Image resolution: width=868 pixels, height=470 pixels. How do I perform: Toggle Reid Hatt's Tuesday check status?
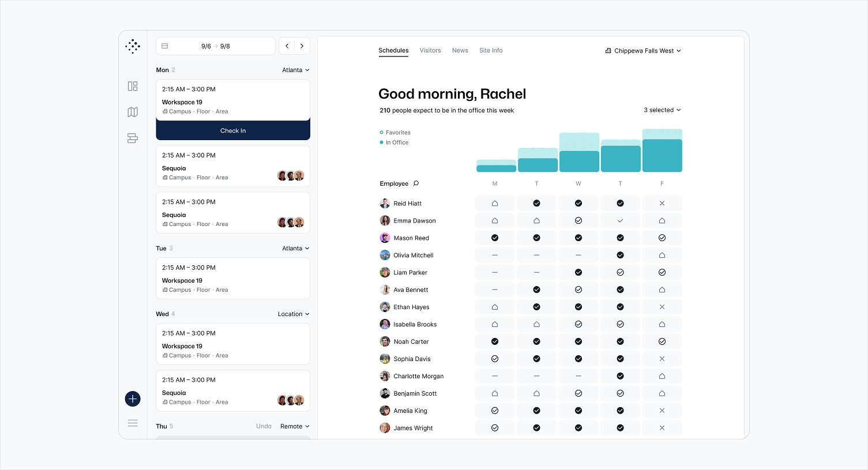tap(536, 203)
